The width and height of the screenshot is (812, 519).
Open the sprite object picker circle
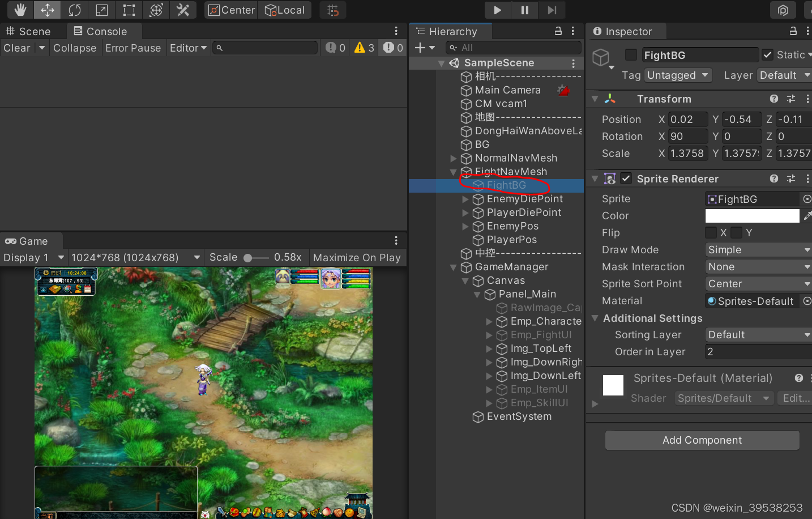(x=807, y=199)
